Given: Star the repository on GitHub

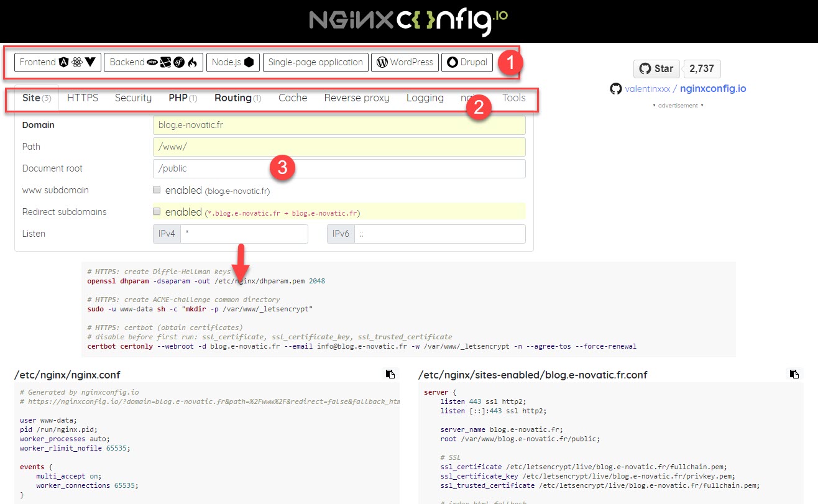Looking at the screenshot, I should 656,68.
